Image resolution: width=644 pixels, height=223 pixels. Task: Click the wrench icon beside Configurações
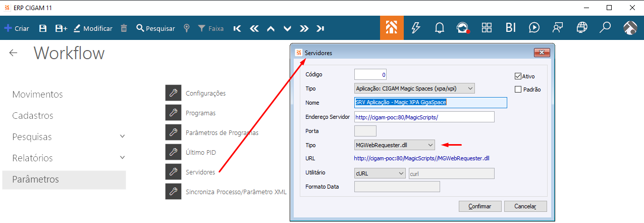click(x=173, y=93)
